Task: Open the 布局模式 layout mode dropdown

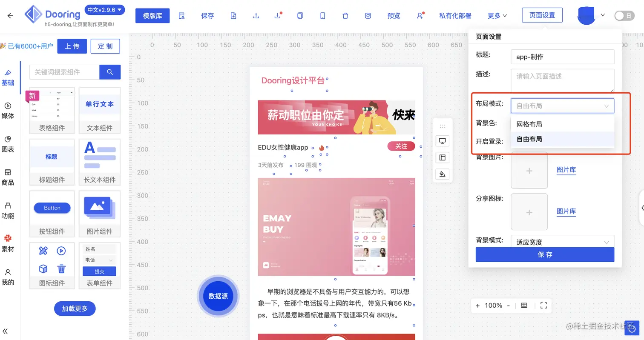Action: [562, 106]
